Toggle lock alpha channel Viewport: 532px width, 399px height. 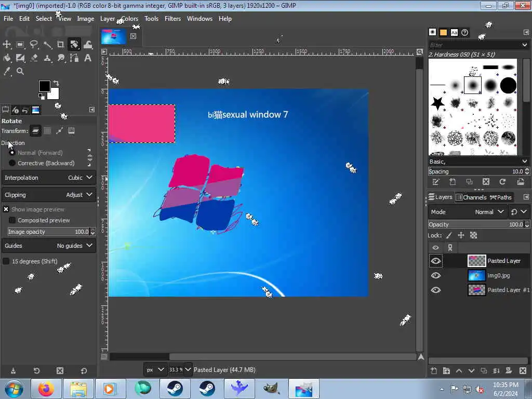coord(473,235)
